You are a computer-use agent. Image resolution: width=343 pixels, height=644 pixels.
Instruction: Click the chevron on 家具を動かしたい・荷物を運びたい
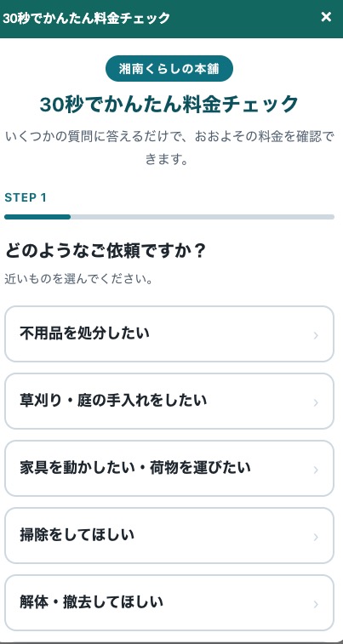[316, 470]
